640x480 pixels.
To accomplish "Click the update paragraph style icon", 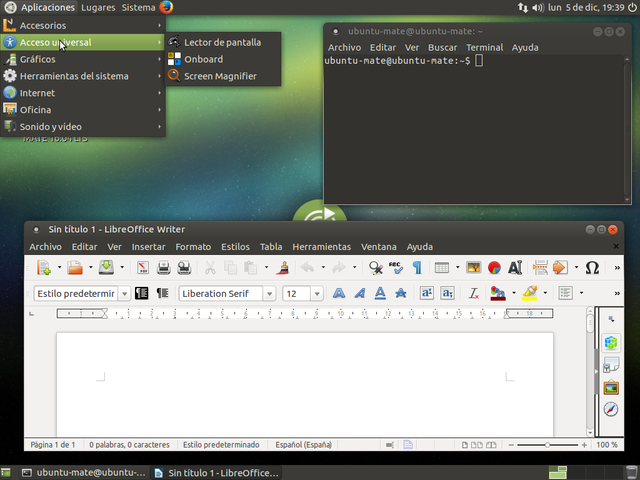I will click(x=142, y=293).
